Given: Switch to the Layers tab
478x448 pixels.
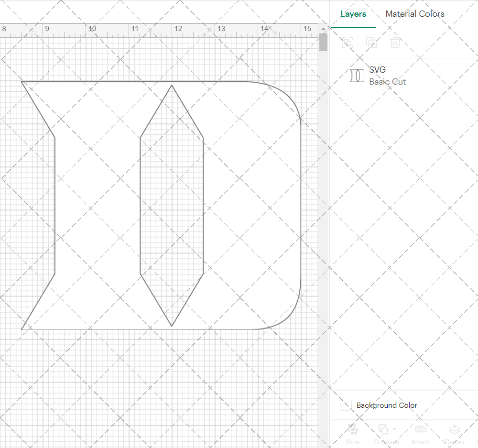Looking at the screenshot, I should [x=353, y=14].
